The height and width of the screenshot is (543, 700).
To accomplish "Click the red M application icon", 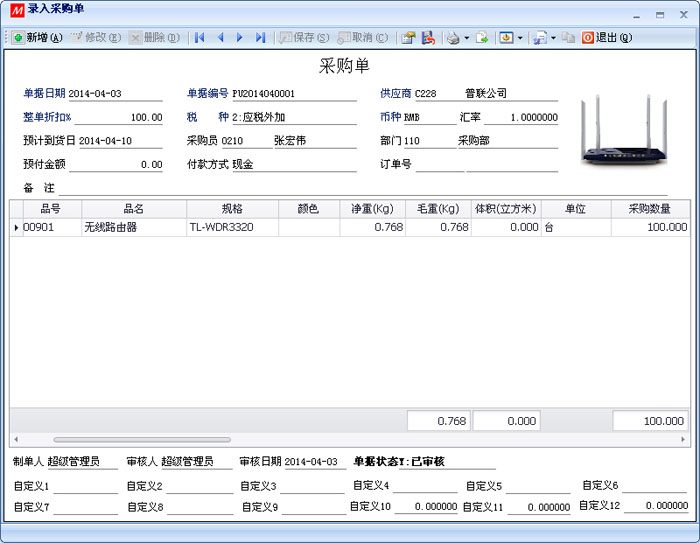I will [x=17, y=9].
